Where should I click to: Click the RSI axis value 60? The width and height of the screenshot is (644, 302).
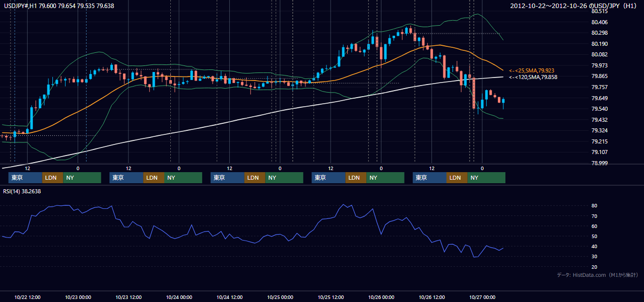[x=595, y=226]
